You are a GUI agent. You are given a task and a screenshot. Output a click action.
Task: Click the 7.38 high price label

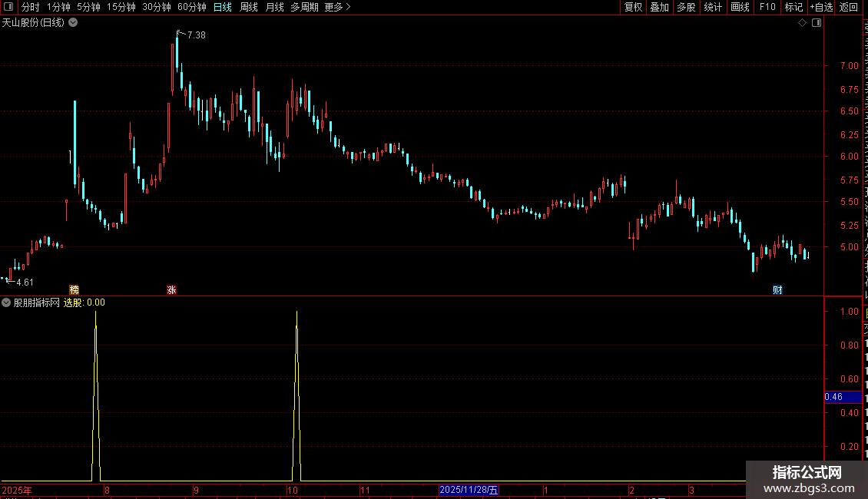(x=197, y=35)
